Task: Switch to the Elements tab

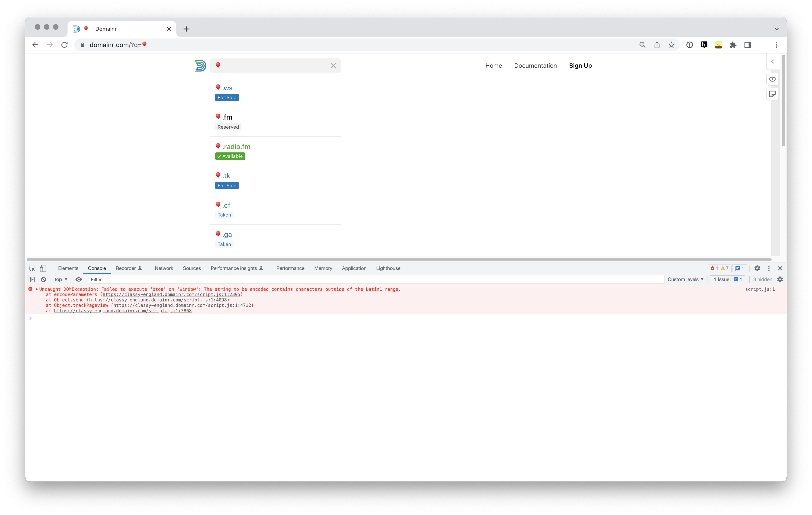Action: 68,268
